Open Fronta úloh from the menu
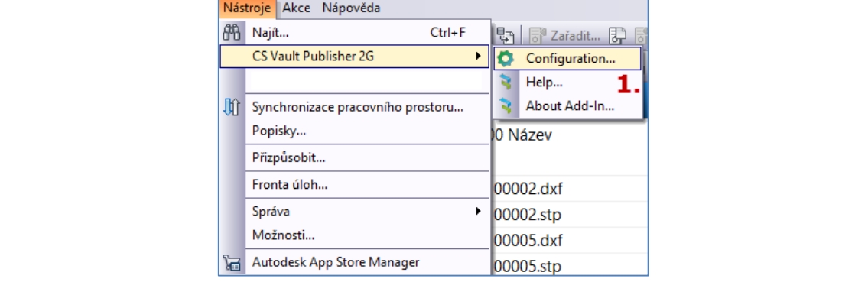This screenshot has height=308, width=868. (x=290, y=185)
